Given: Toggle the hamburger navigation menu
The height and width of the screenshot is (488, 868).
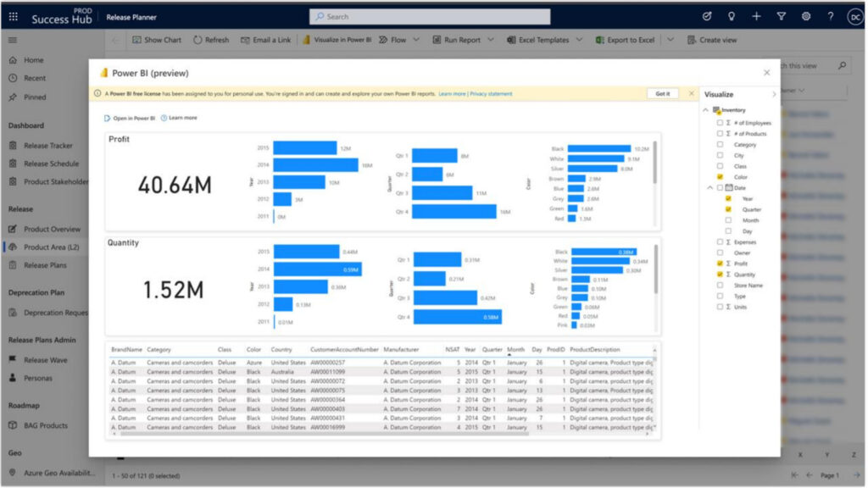Looking at the screenshot, I should 13,40.
